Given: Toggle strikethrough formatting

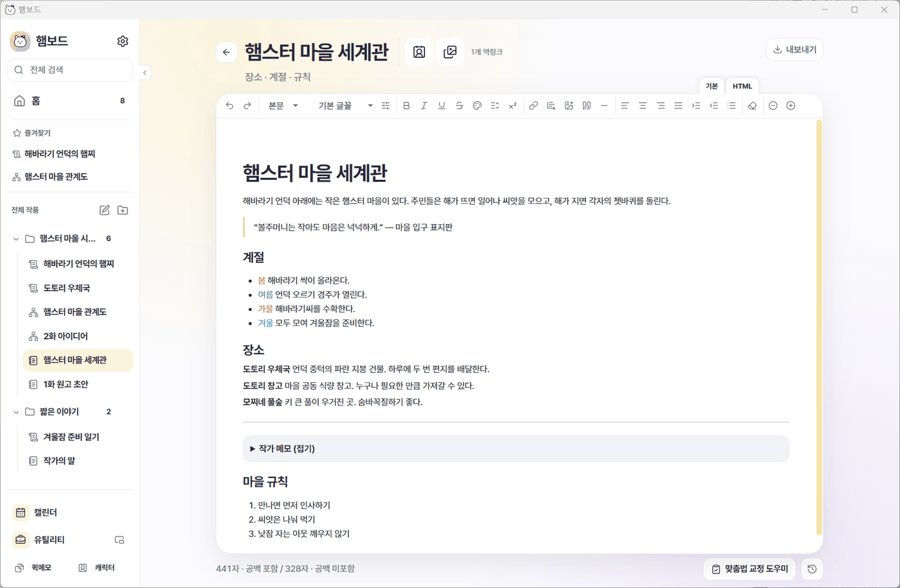Looking at the screenshot, I should point(459,106).
